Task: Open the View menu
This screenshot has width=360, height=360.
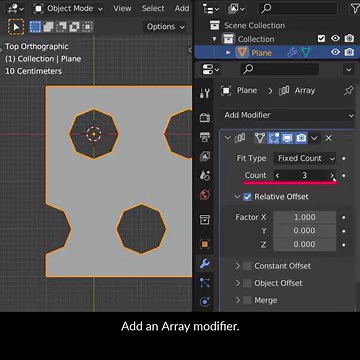Action: pos(122,8)
